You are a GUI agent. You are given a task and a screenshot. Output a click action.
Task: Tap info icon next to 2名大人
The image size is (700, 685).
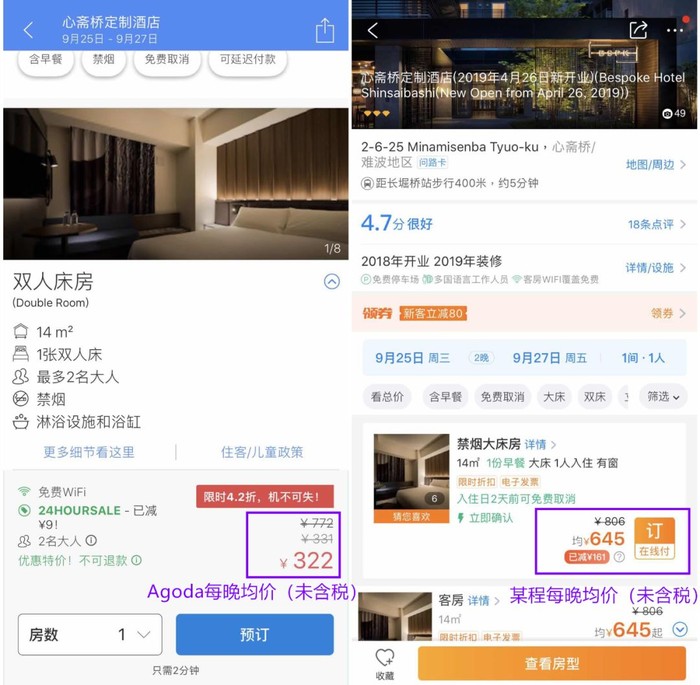click(x=91, y=541)
